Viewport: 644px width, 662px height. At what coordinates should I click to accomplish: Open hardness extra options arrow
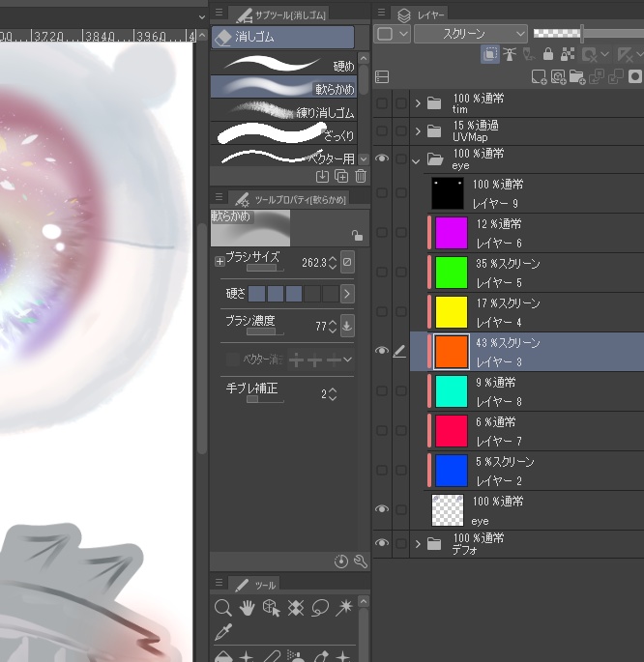coord(347,294)
